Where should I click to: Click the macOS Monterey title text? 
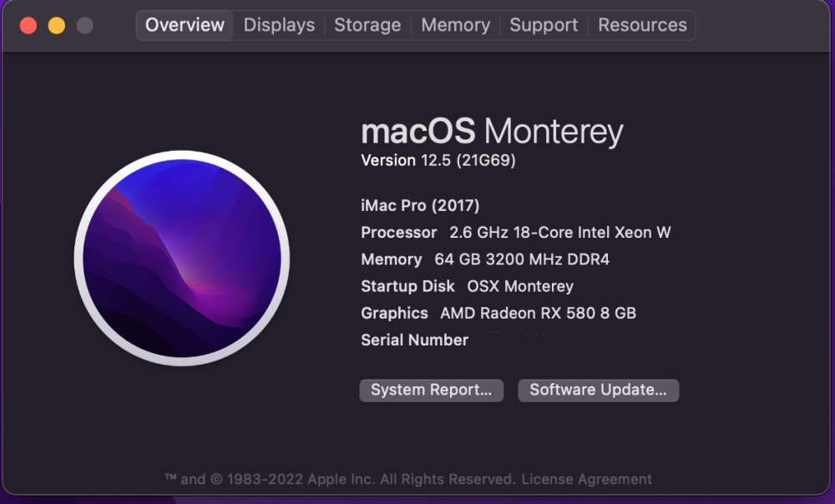(x=492, y=131)
